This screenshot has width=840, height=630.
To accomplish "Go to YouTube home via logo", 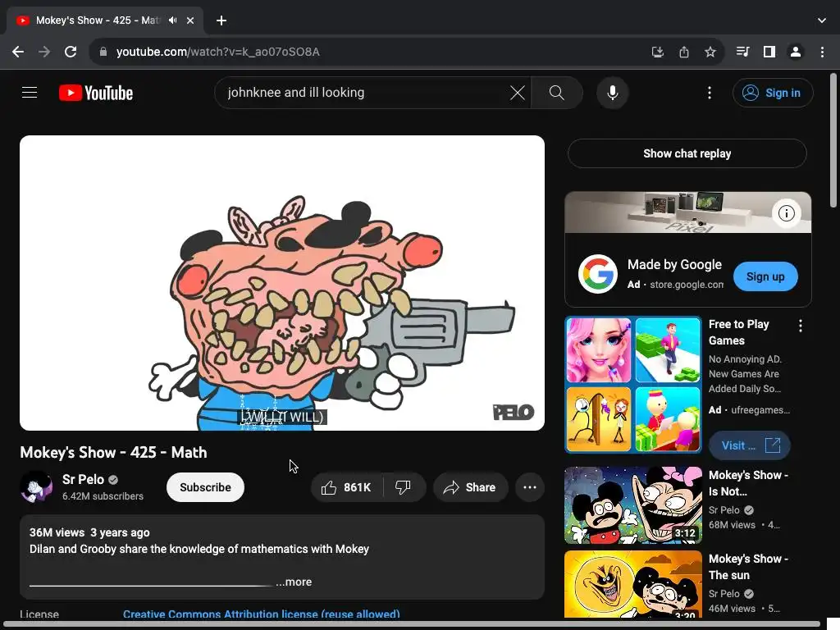I will (x=96, y=93).
